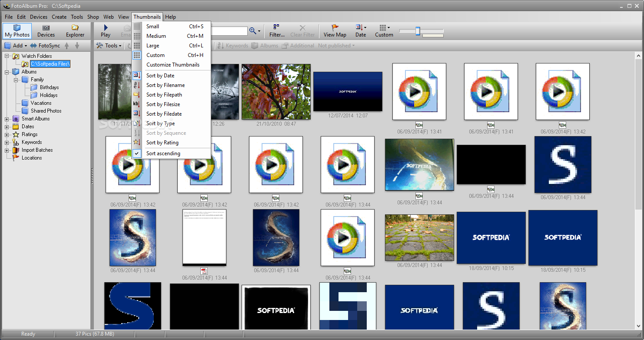Open the Create menu

[59, 17]
